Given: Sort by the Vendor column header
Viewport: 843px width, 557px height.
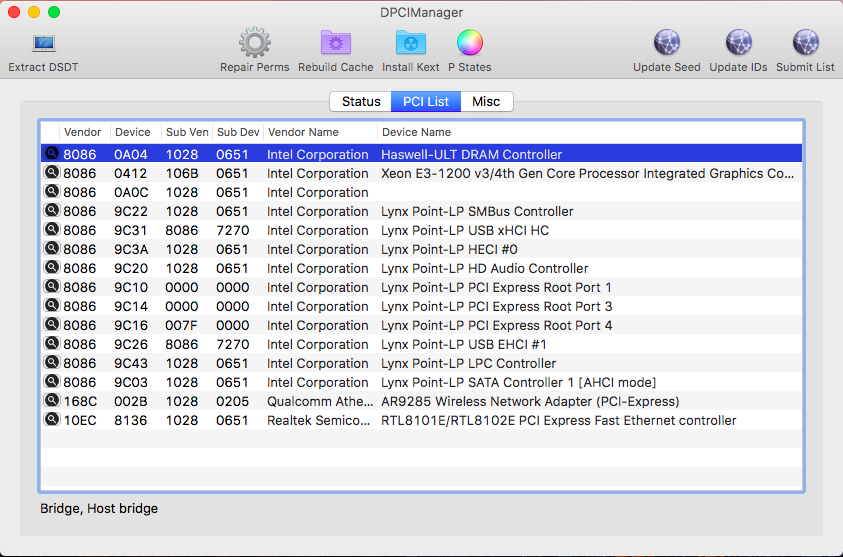Looking at the screenshot, I should coord(83,132).
